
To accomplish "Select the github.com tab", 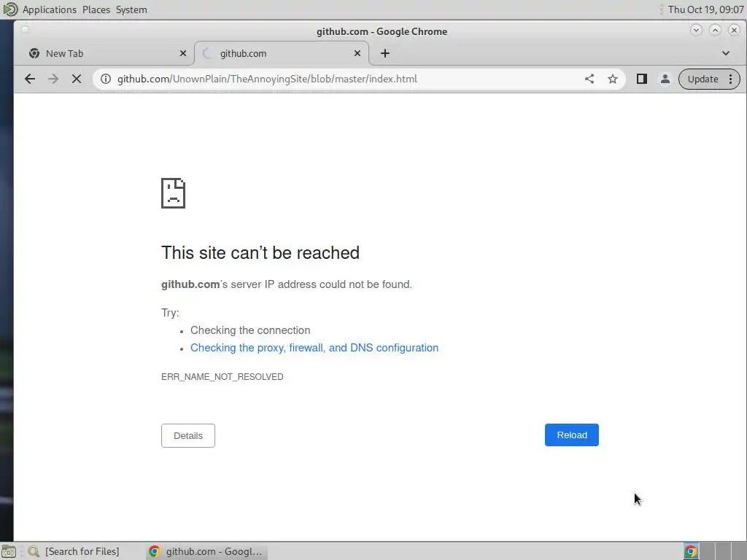I will 281,53.
